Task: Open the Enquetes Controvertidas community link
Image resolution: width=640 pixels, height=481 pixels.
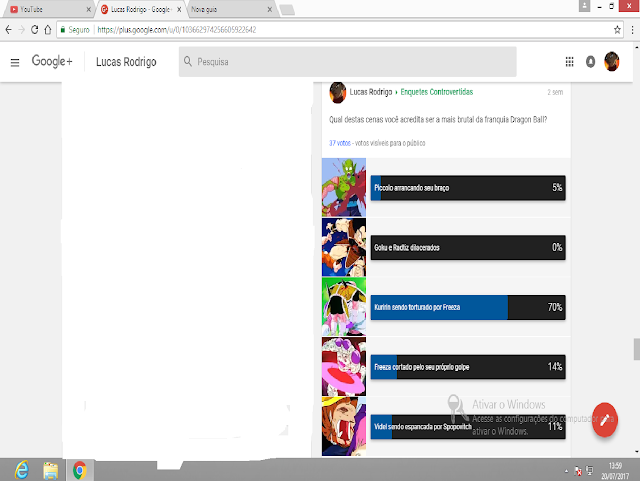Action: pyautogui.click(x=437, y=92)
